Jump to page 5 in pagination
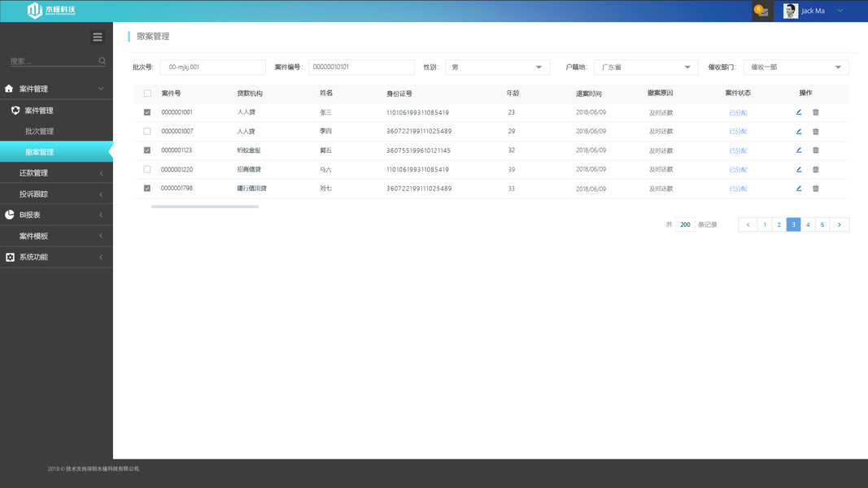This screenshot has width=868, height=488. (822, 224)
